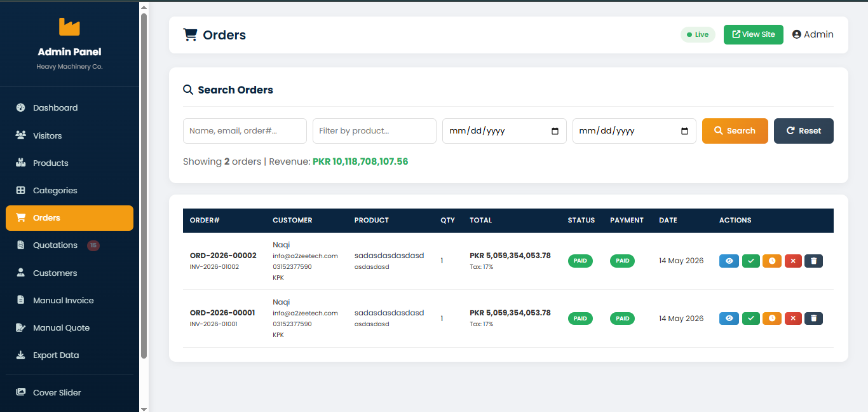Viewport: 868px width, 412px height.
Task: Focus the Filter by product field
Action: [x=374, y=131]
